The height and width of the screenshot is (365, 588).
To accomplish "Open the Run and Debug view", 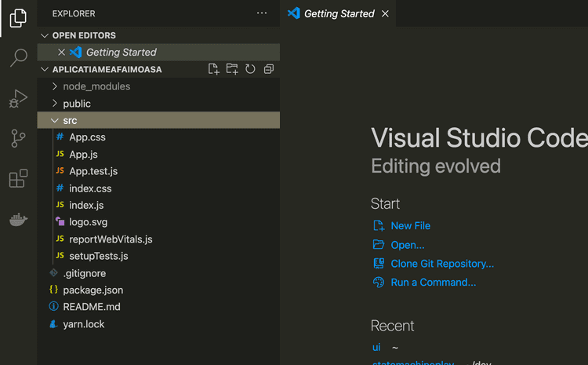I will click(x=18, y=98).
